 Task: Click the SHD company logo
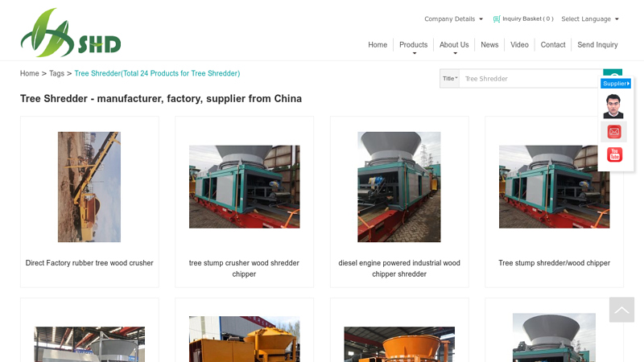pos(71,32)
